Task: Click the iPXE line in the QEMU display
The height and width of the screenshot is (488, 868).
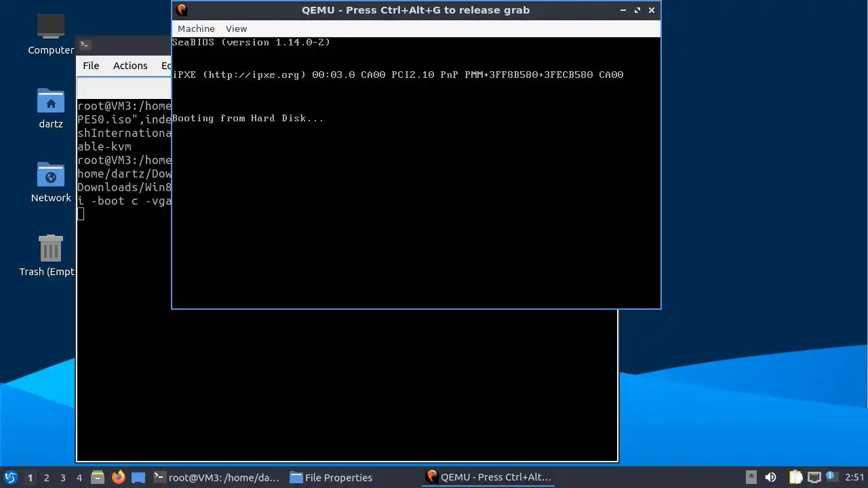Action: pos(398,75)
